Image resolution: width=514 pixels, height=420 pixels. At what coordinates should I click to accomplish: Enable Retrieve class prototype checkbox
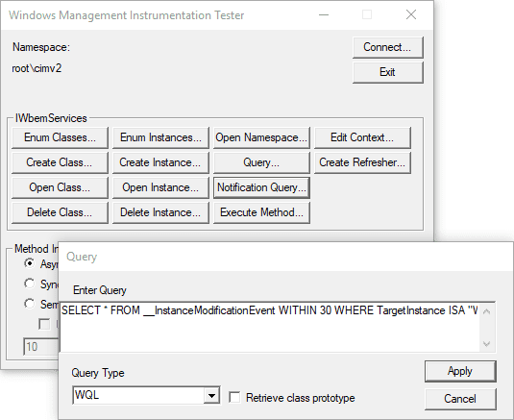[x=234, y=398]
